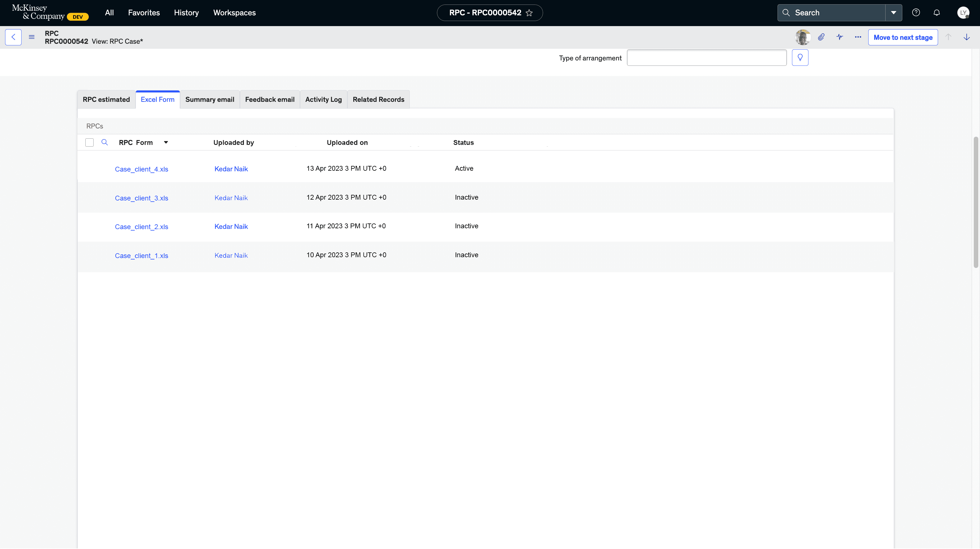980x549 pixels.
Task: Open the form context menu icon
Action: tap(31, 37)
